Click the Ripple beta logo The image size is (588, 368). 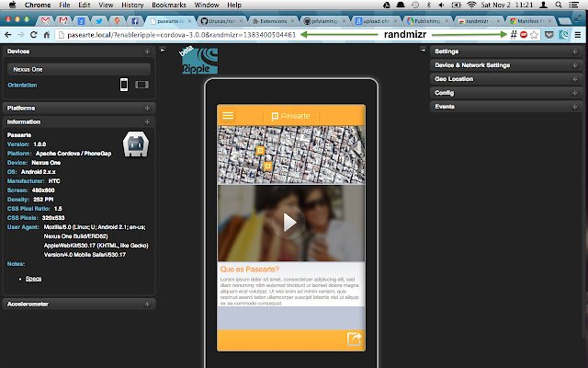coord(198,60)
